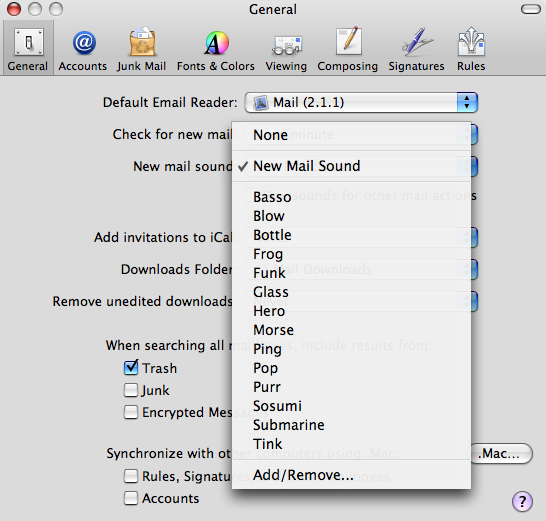Enable syncing of Rules, Signatures checkbox
This screenshot has width=546, height=521.
pos(131,476)
